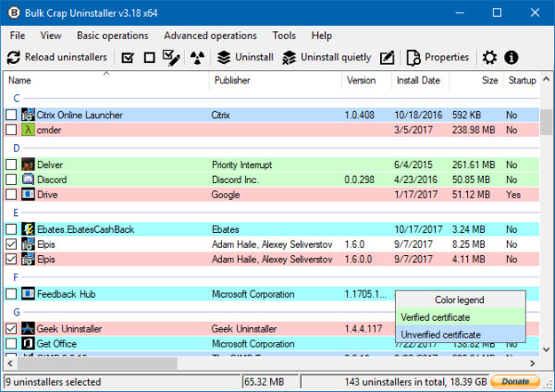555x392 pixels.
Task: Click the edit/modify pencil toolbar icon
Action: [x=388, y=57]
